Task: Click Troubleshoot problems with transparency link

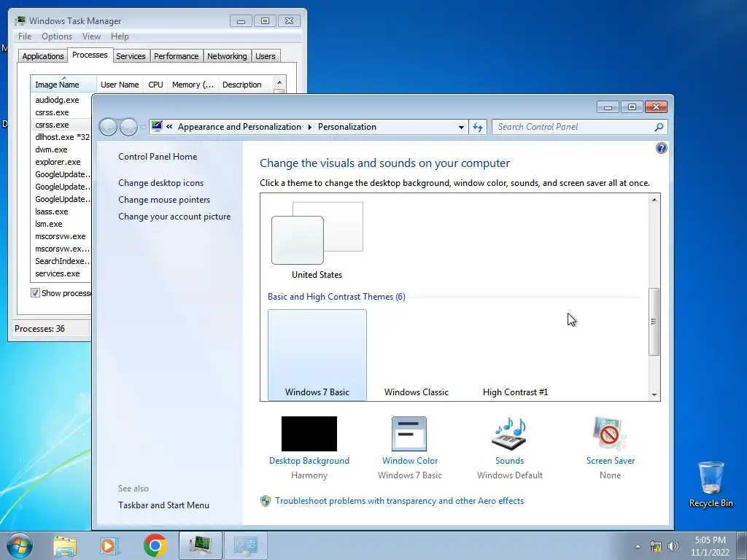Action: (x=399, y=501)
